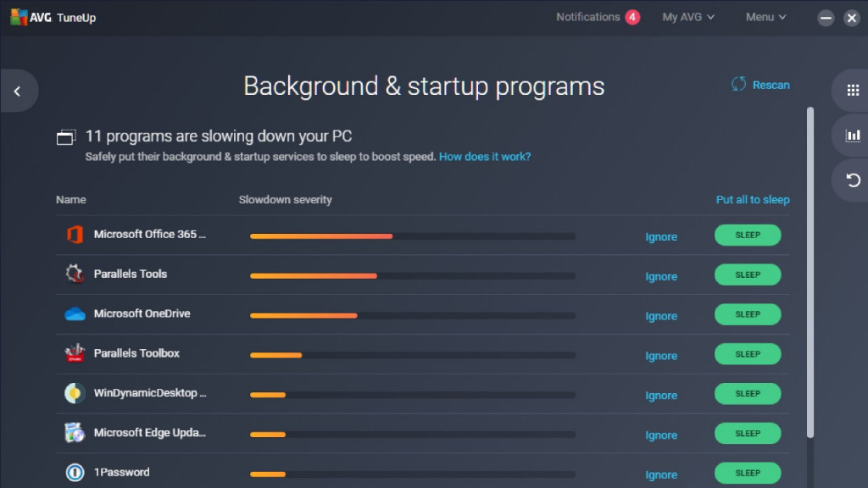The image size is (868, 488).
Task: Go back using the left arrow
Action: [17, 91]
